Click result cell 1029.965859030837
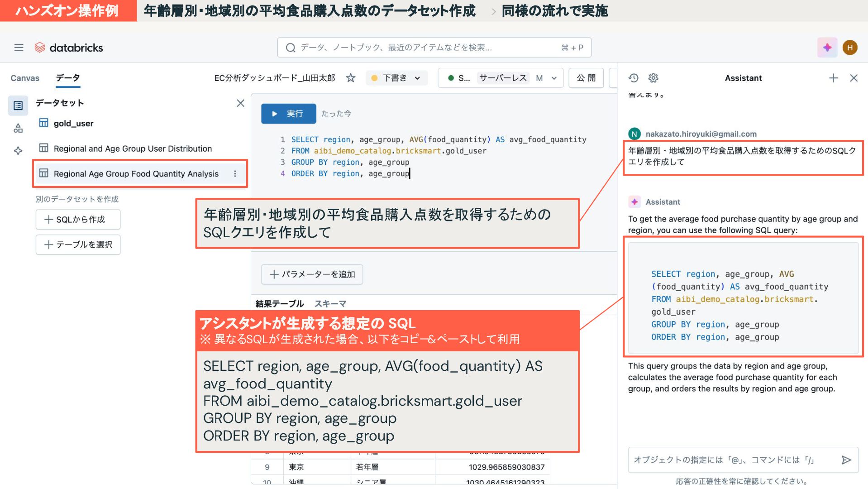The image size is (868, 489). tap(506, 467)
